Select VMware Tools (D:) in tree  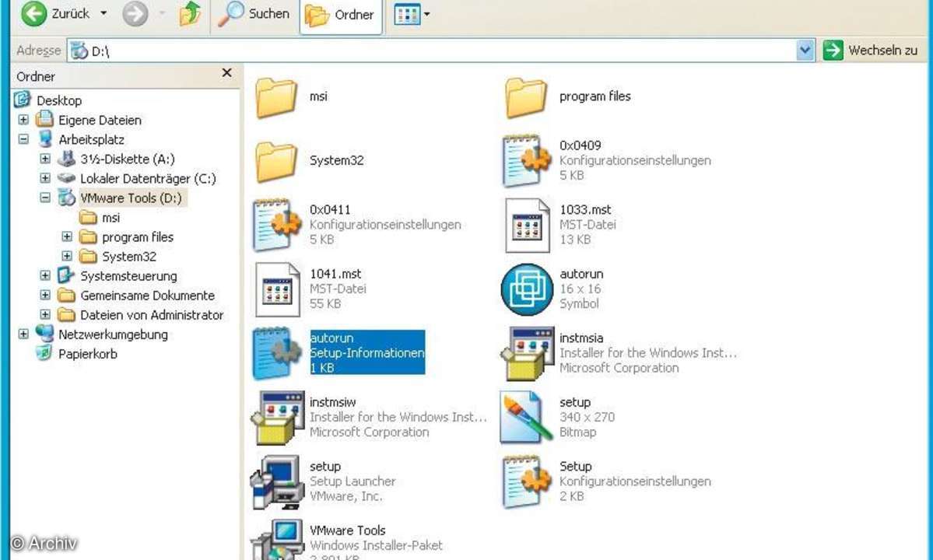pyautogui.click(x=131, y=198)
